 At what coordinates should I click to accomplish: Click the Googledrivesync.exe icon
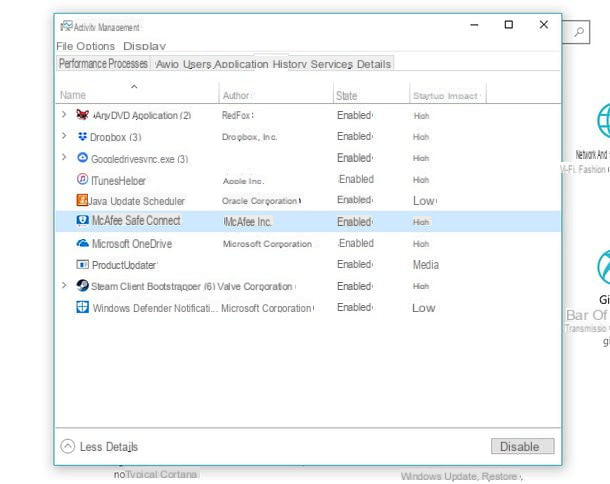click(x=82, y=158)
